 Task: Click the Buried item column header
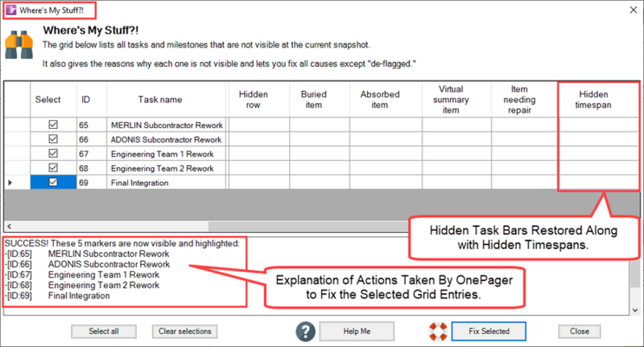[320, 100]
